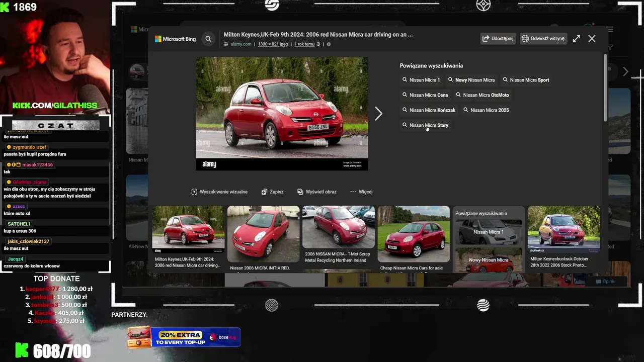Image resolution: width=644 pixels, height=362 pixels.
Task: Click Wyświetl obraz to view image
Action: (x=317, y=192)
